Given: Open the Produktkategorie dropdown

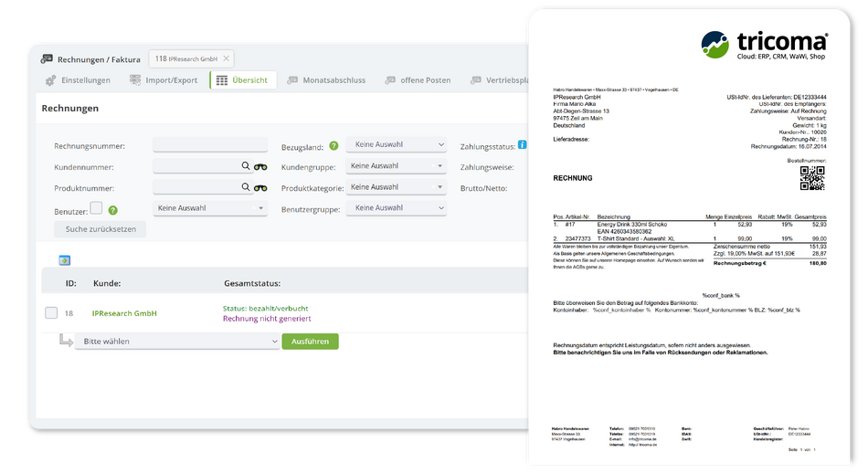Looking at the screenshot, I should point(397,187).
